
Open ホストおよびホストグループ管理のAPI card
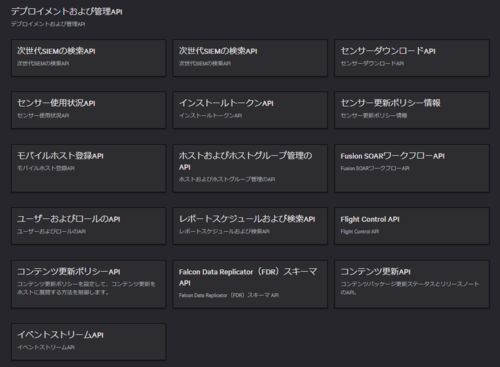click(250, 168)
